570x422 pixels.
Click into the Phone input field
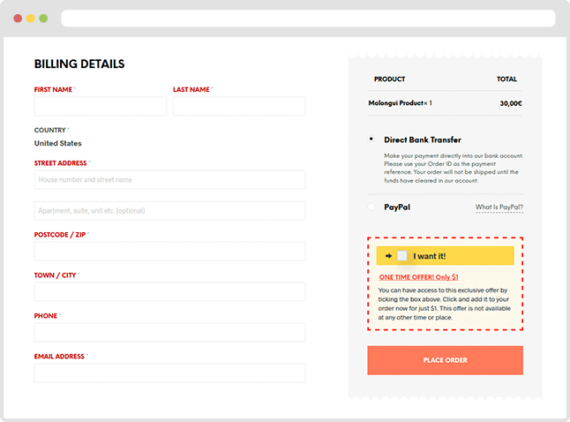coord(170,333)
